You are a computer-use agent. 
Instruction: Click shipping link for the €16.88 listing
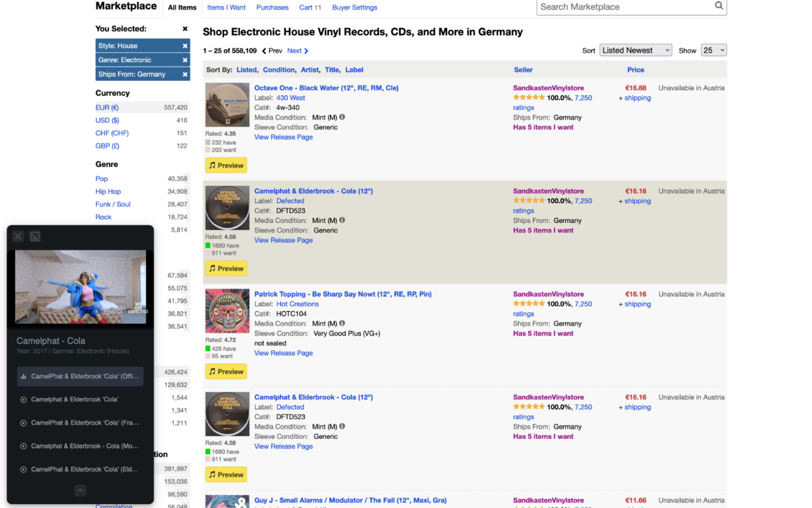pos(638,98)
